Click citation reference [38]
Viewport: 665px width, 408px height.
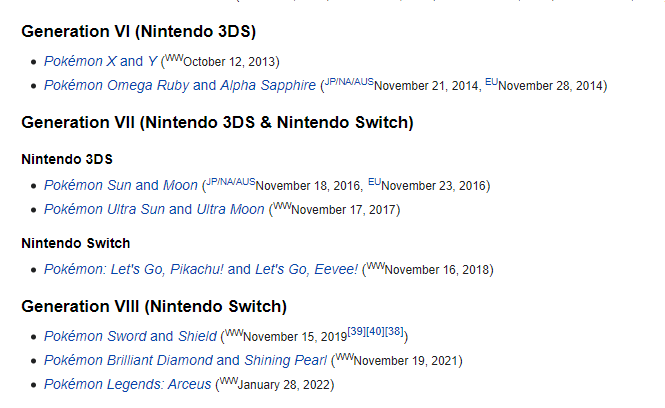tap(394, 332)
